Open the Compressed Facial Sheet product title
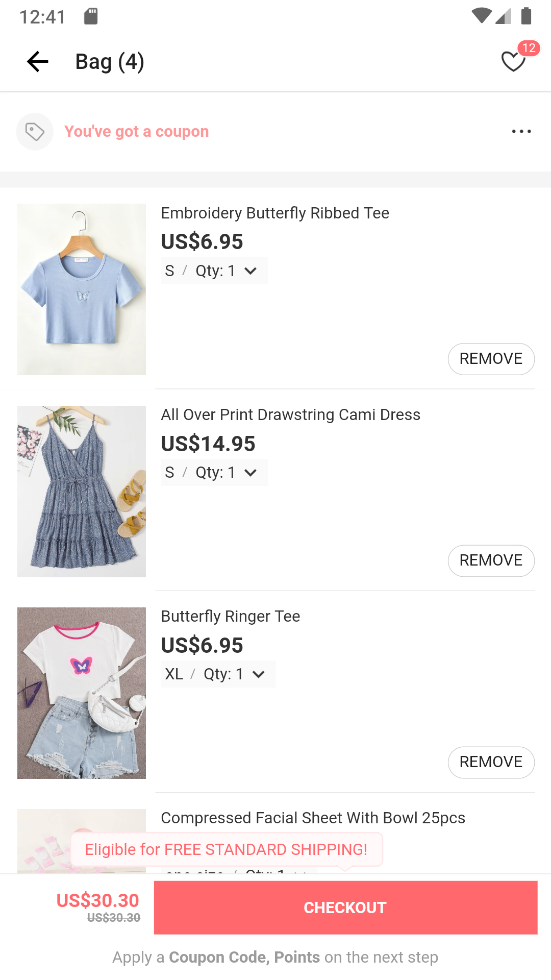Viewport: 551px width, 980px height. (x=313, y=818)
